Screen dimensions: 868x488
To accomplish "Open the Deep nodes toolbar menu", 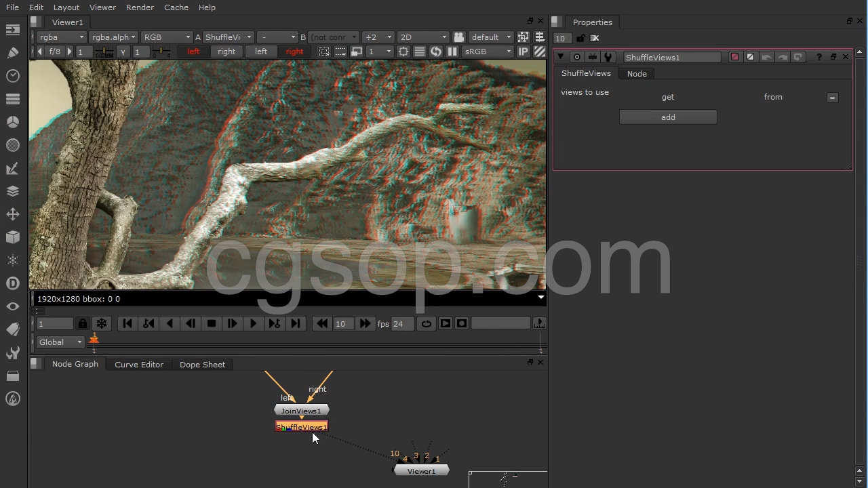I will click(12, 283).
